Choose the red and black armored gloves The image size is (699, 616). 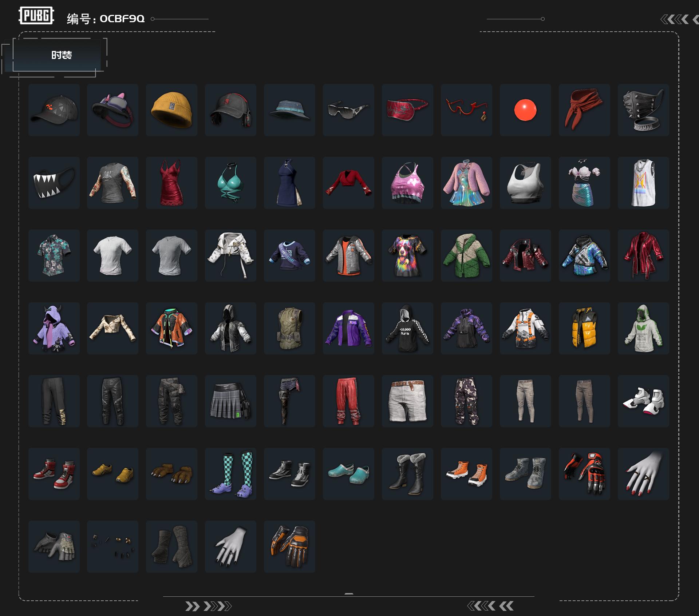tap(584, 474)
